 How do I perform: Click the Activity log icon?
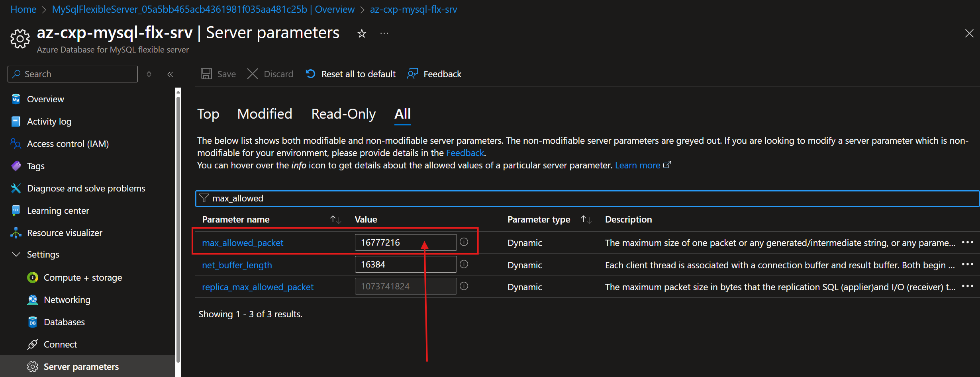pos(16,121)
